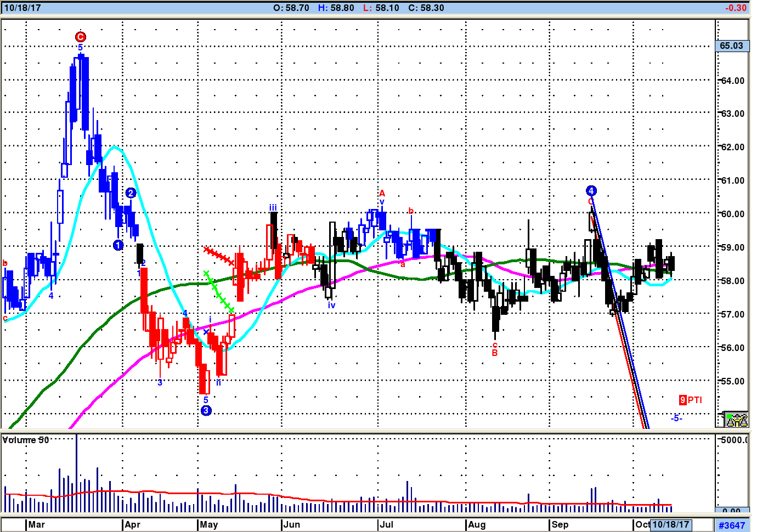768x532 pixels.
Task: Click the 10/18/17 date in header bar
Action: pos(22,8)
